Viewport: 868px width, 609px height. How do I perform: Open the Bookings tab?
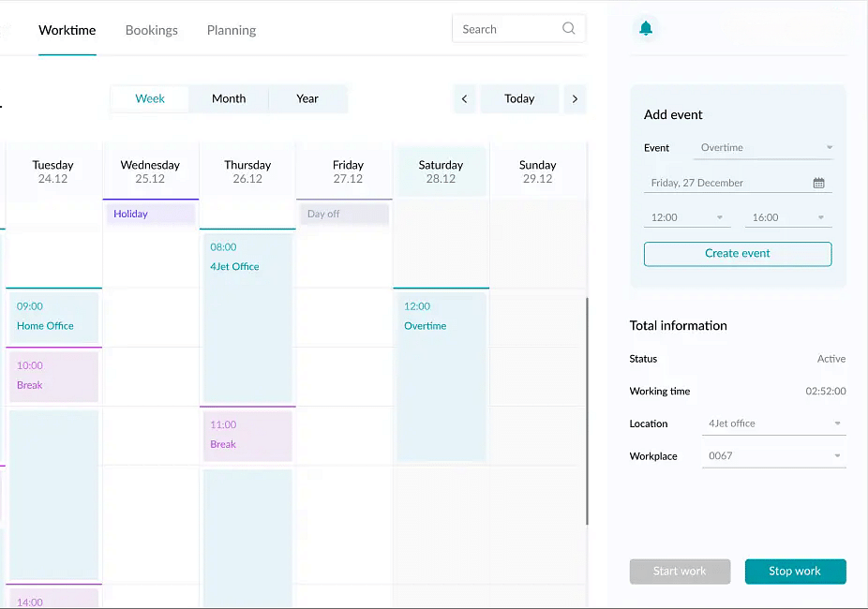click(151, 30)
